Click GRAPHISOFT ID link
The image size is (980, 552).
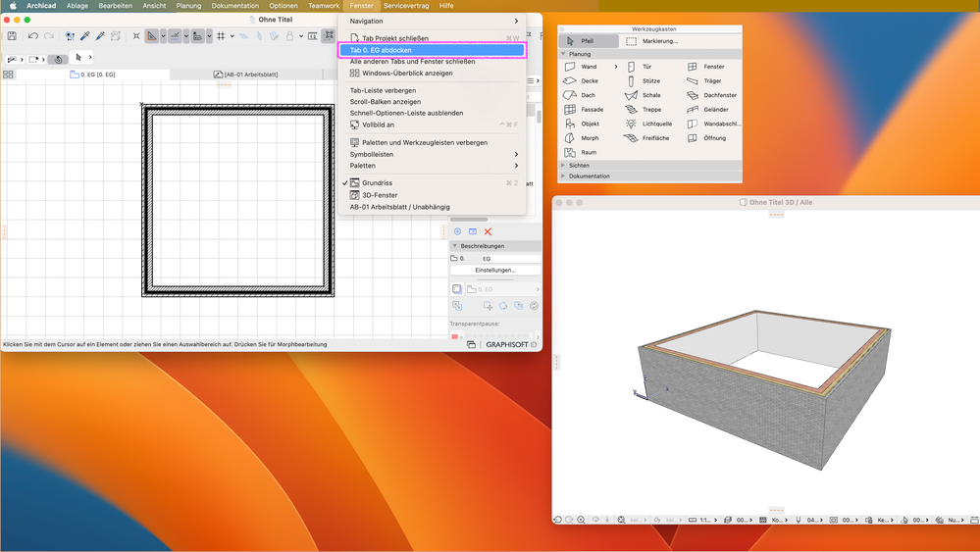[x=511, y=345]
